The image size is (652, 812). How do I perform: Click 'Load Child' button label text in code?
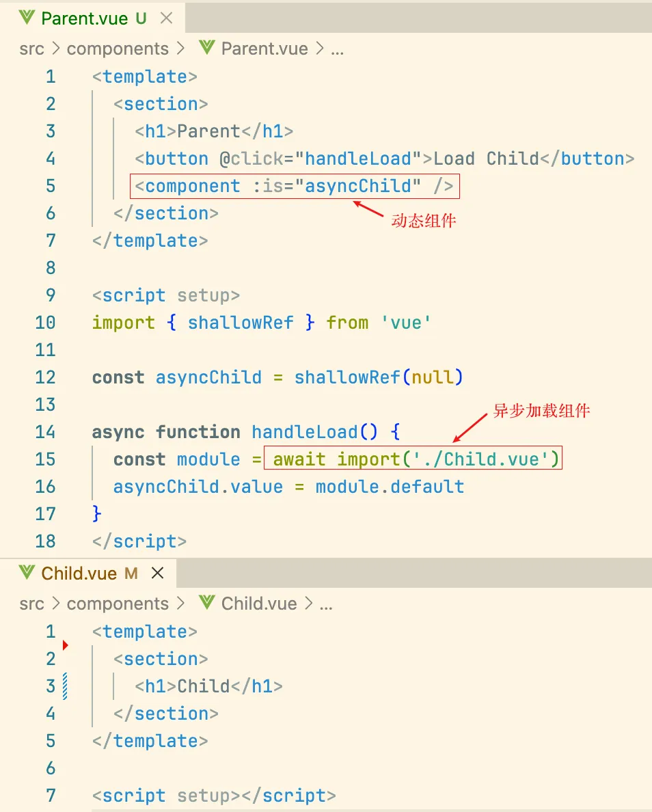487,159
